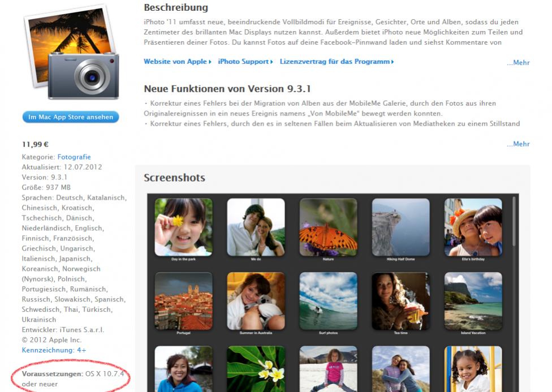This screenshot has height=392, width=552.
Task: Select the Hiking Half Dome thumbnail
Action: (x=400, y=227)
